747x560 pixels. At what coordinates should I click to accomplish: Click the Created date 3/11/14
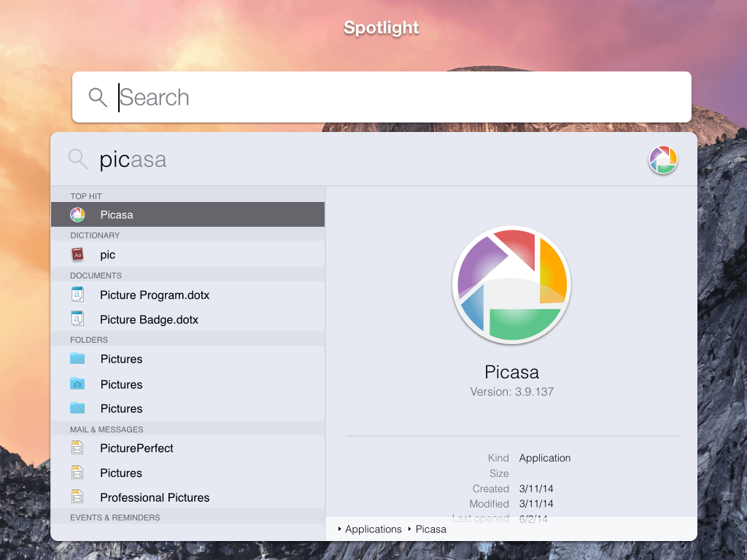(x=536, y=489)
